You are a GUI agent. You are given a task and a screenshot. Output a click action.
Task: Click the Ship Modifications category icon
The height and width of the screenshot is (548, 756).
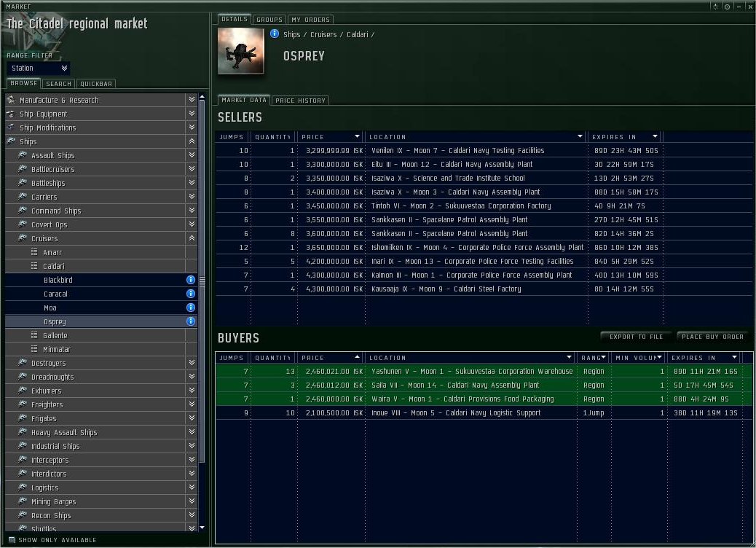pos(11,128)
